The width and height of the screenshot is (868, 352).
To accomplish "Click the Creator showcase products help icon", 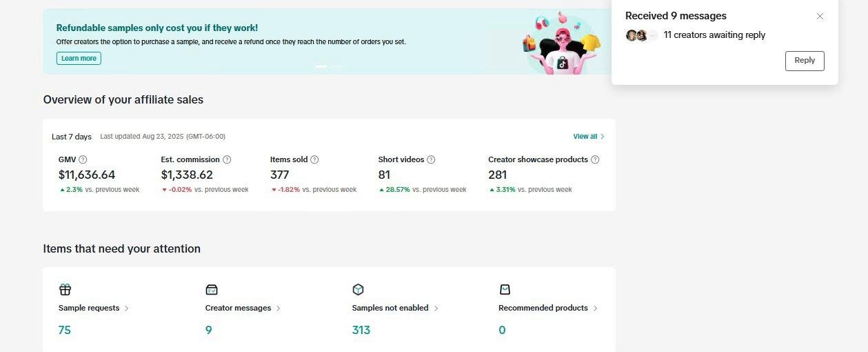I will coord(595,159).
